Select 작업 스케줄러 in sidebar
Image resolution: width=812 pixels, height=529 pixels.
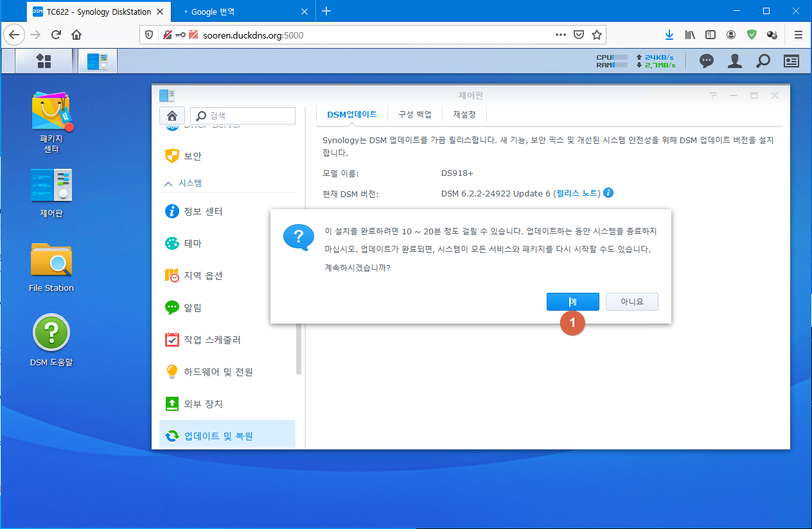(227, 340)
